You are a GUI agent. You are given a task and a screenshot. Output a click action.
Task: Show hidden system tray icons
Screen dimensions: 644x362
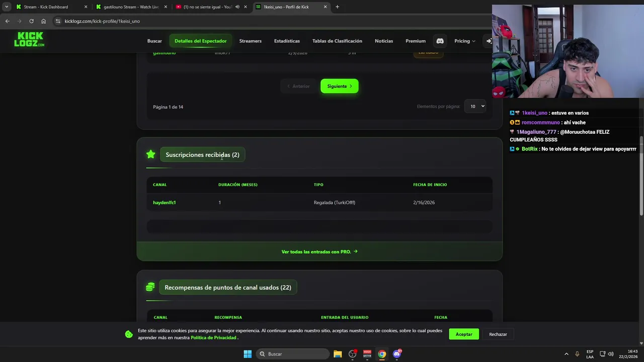[x=566, y=354]
